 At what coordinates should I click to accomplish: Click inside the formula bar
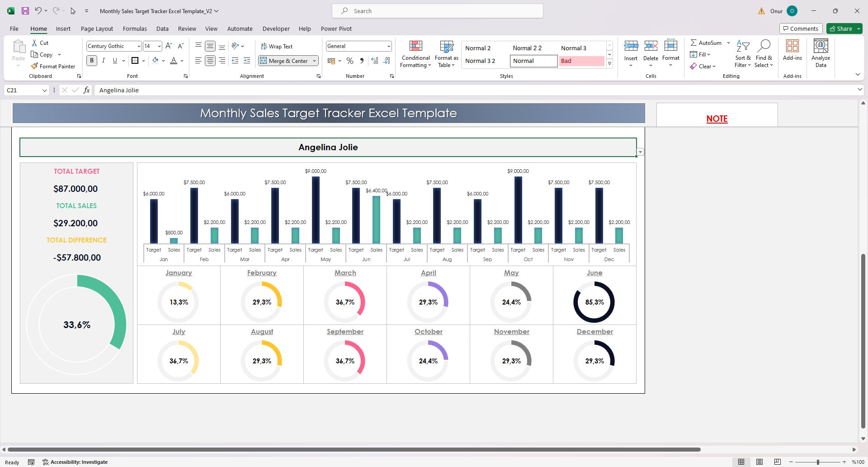(x=271, y=90)
